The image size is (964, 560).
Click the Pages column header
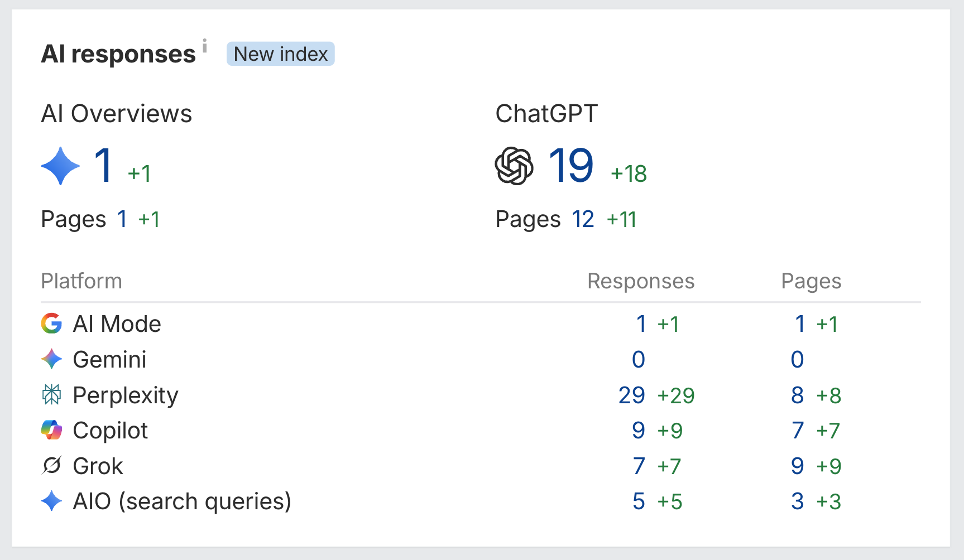pyautogui.click(x=811, y=281)
